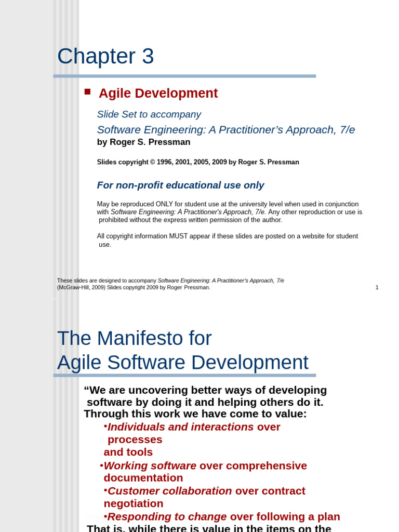Click the "Chapter 3" slide title
Image resolution: width=399 pixels, height=532 pixels.
(x=105, y=56)
